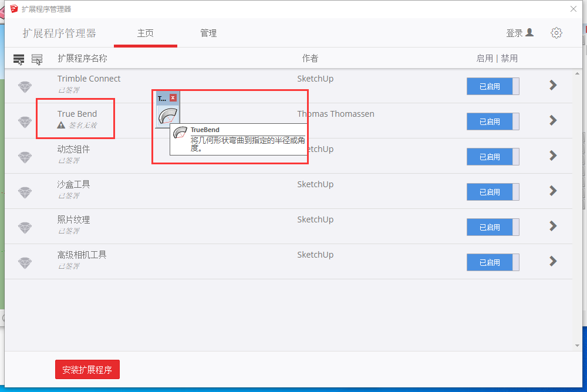
Task: Expand details chevron for 动态组件
Action: tap(553, 156)
